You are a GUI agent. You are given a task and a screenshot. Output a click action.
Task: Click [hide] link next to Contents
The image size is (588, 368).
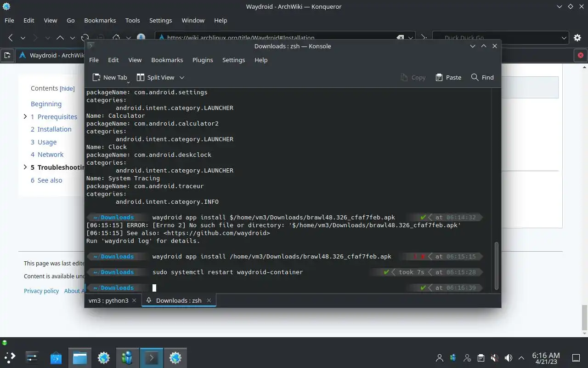pyautogui.click(x=67, y=88)
